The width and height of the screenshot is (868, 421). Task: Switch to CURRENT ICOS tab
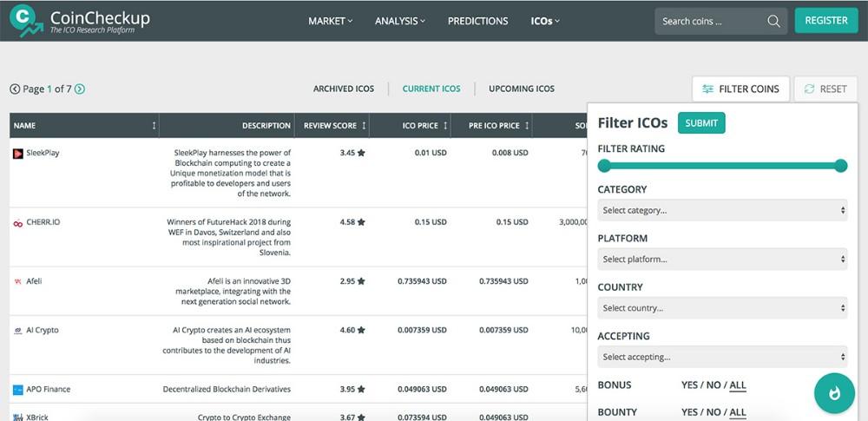click(431, 89)
